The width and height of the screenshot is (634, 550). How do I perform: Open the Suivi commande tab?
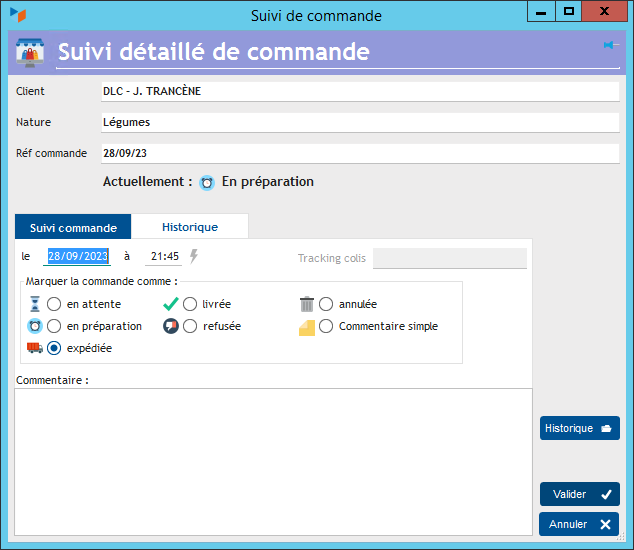coord(73,227)
